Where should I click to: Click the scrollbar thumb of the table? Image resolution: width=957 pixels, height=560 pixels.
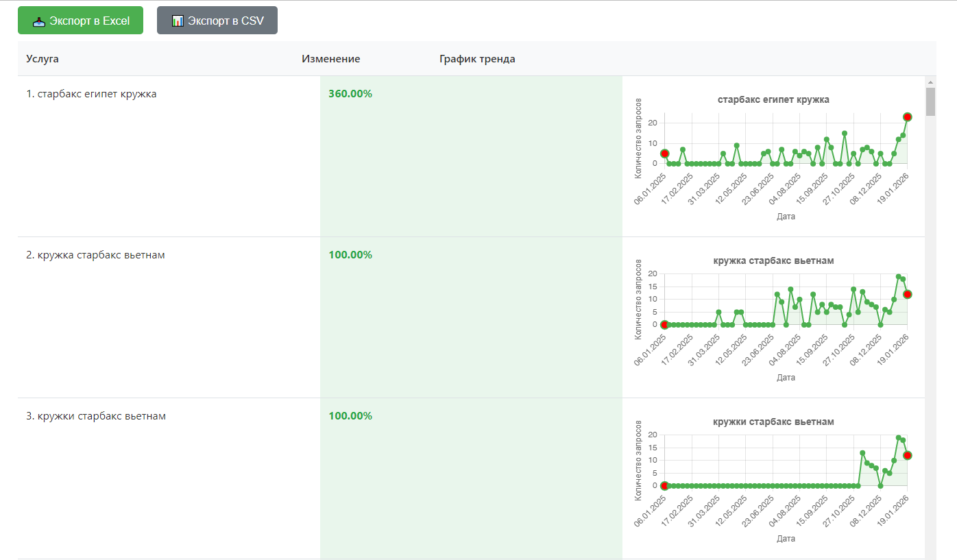click(930, 101)
